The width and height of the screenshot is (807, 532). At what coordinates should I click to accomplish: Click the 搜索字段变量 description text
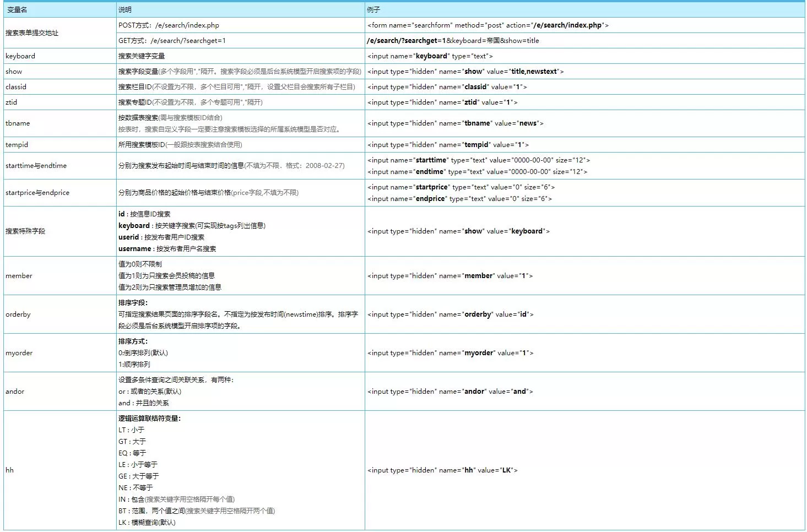(240, 72)
